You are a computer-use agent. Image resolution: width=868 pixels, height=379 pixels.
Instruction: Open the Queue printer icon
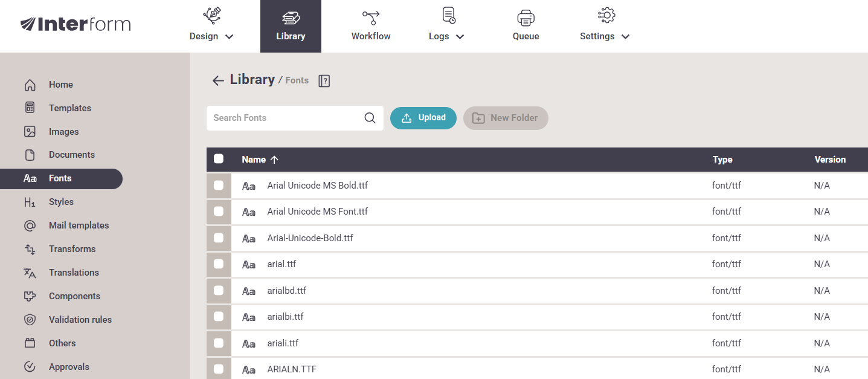pyautogui.click(x=526, y=18)
